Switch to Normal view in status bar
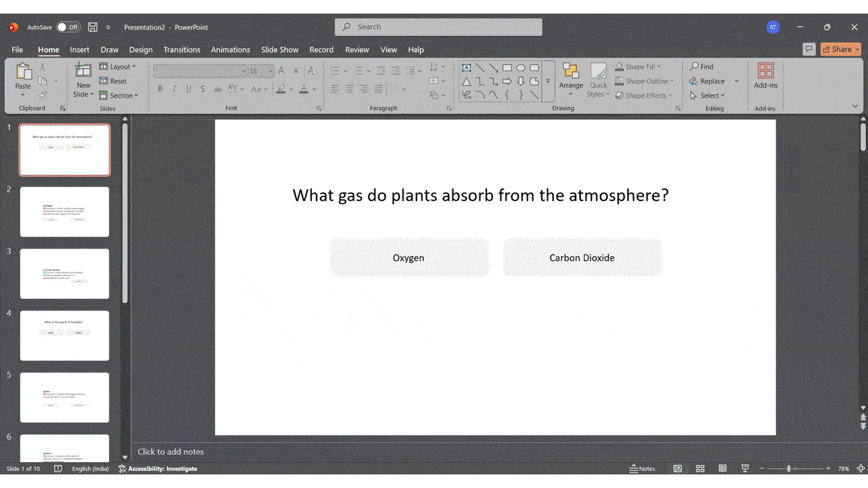Viewport: 868px width, 488px height. (x=677, y=468)
